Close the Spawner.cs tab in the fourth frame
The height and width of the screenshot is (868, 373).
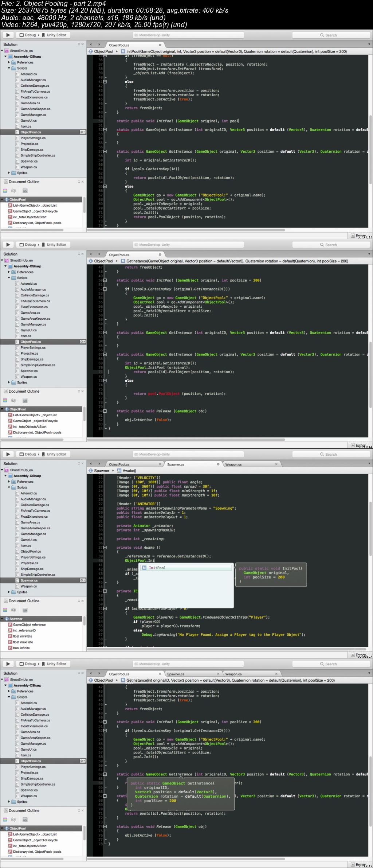(x=218, y=674)
